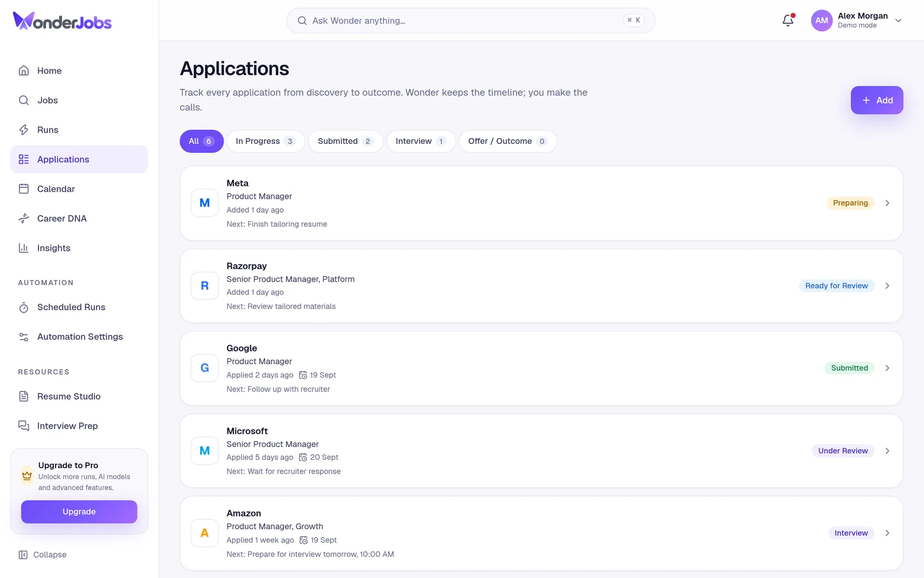The width and height of the screenshot is (924, 578).
Task: Open Alex Morgan account dropdown
Action: [857, 21]
